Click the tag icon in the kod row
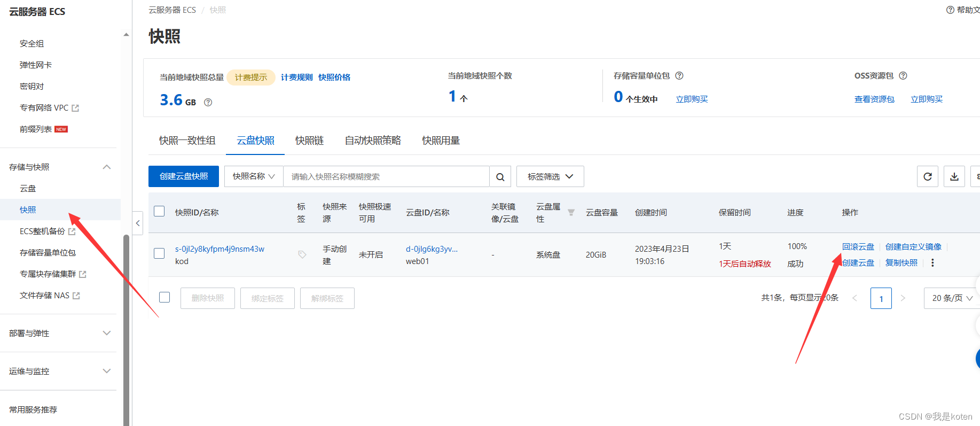The image size is (980, 426). point(302,254)
